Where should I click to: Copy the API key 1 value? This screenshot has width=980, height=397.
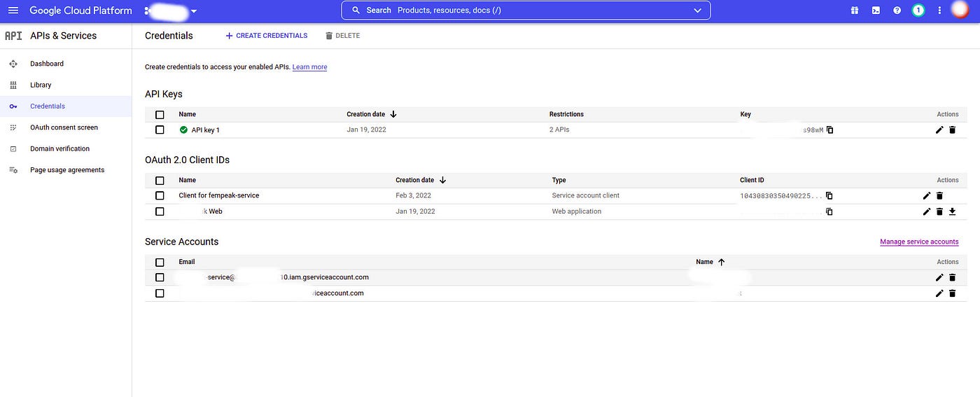coord(829,130)
